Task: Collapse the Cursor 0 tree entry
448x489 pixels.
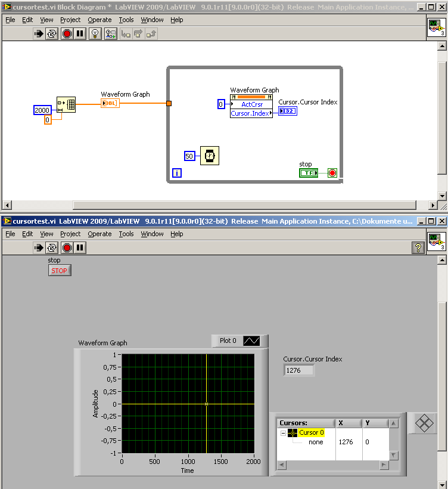Action: 283,433
